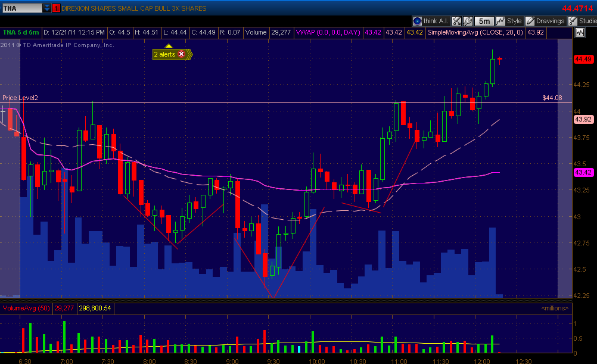Click the 298,800.54 volume average value
This screenshot has height=364, width=597.
pos(95,308)
